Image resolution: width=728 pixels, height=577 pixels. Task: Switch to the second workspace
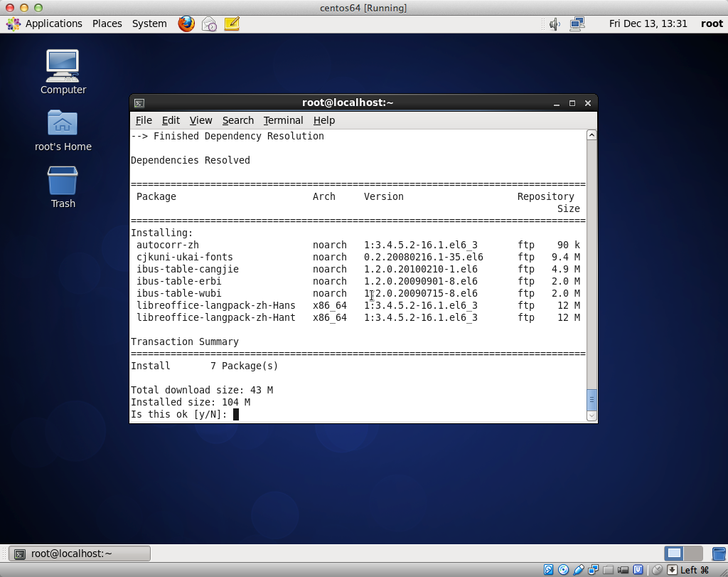(x=693, y=554)
